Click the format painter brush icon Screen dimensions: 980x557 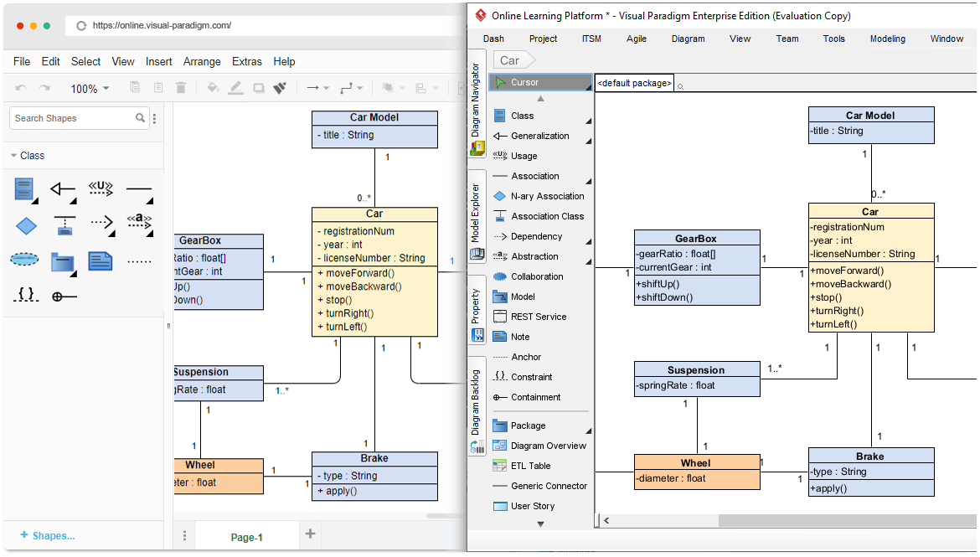tap(280, 88)
